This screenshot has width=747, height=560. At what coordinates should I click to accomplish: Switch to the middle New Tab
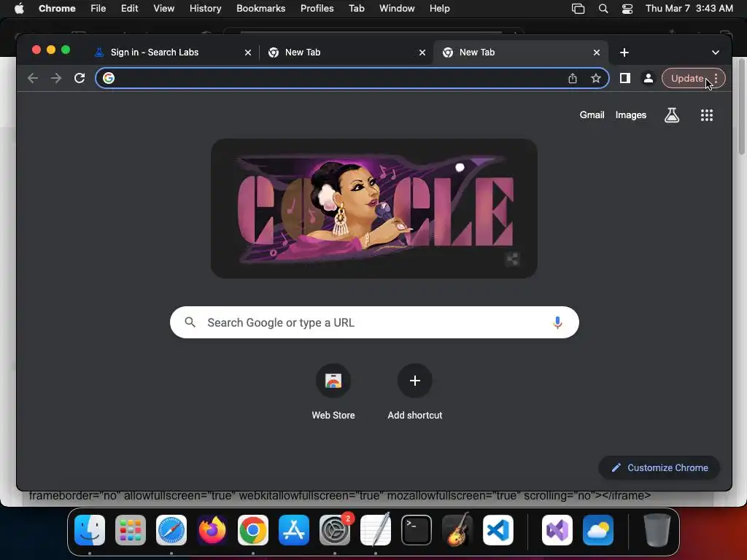[303, 52]
